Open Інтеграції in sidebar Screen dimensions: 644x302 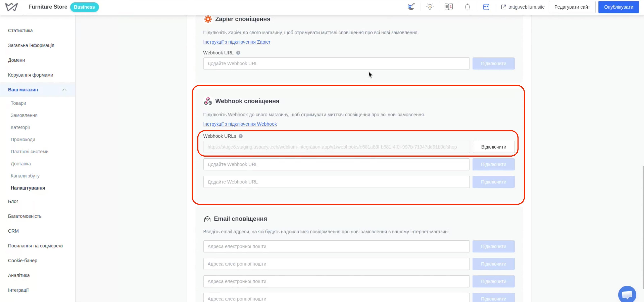coord(18,290)
